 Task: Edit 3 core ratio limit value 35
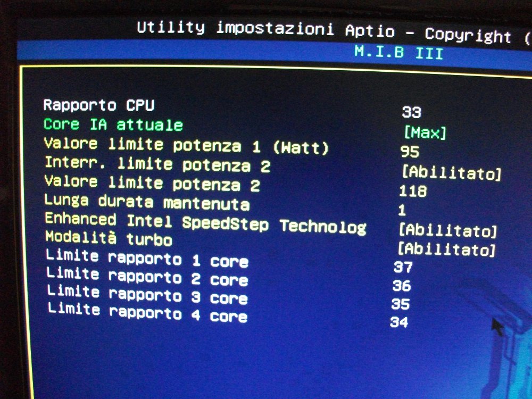[401, 304]
